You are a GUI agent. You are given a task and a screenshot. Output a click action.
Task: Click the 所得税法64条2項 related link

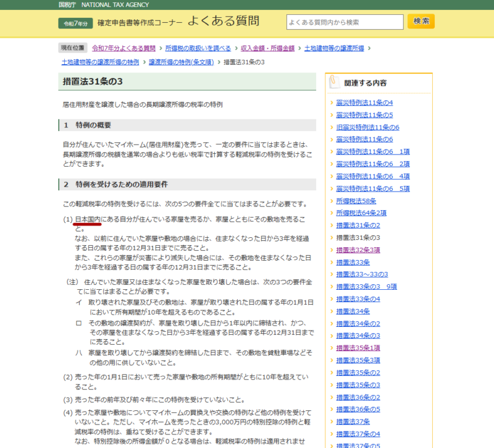pos(361,213)
